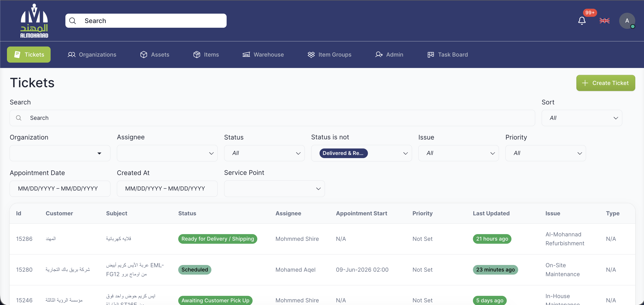This screenshot has height=305, width=644.
Task: Open the Admin section
Action: [x=389, y=54]
